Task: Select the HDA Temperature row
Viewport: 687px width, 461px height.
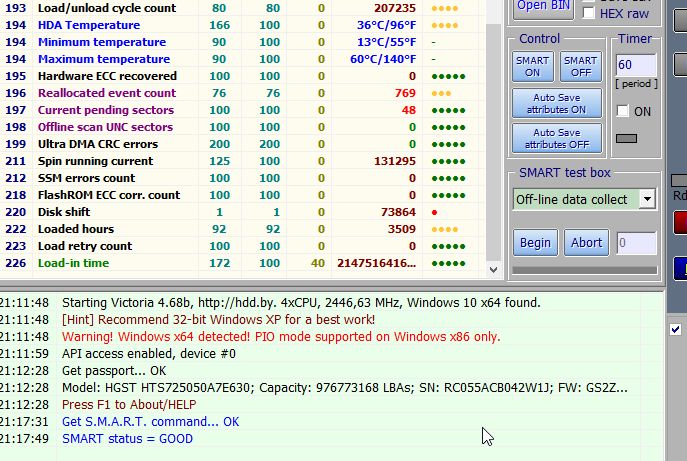Action: pyautogui.click(x=241, y=25)
